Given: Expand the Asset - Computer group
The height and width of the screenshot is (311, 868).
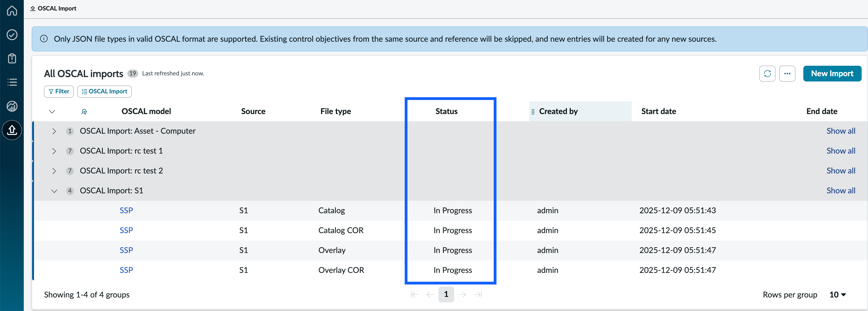Looking at the screenshot, I should pyautogui.click(x=54, y=131).
